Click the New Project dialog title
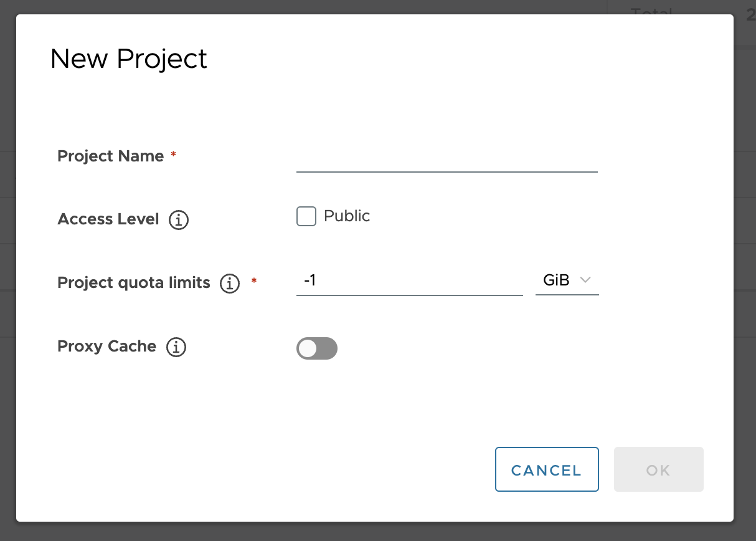 pyautogui.click(x=128, y=59)
